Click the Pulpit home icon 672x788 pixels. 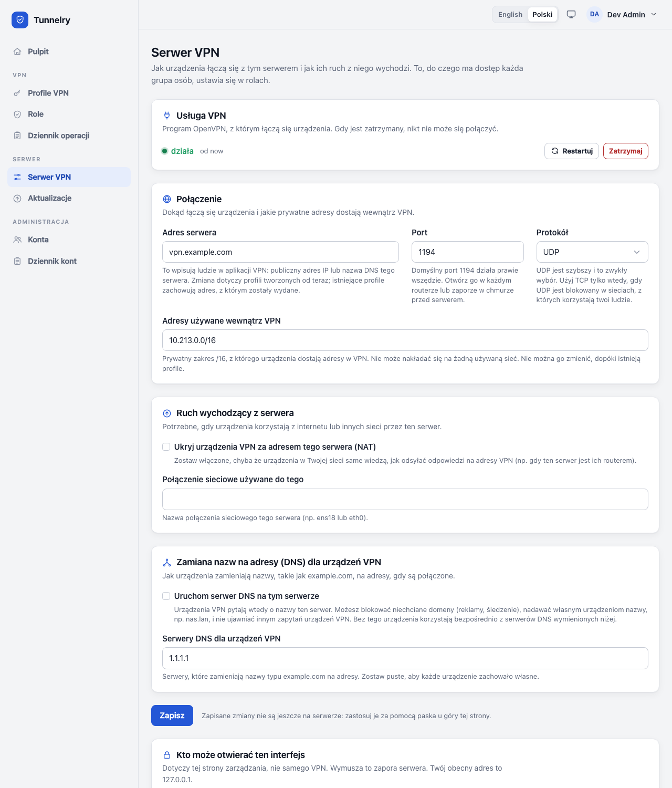(x=17, y=51)
